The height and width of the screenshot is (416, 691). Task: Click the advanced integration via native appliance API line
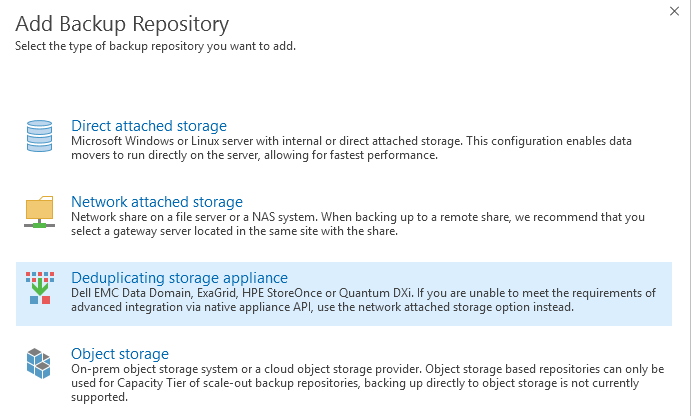[323, 307]
